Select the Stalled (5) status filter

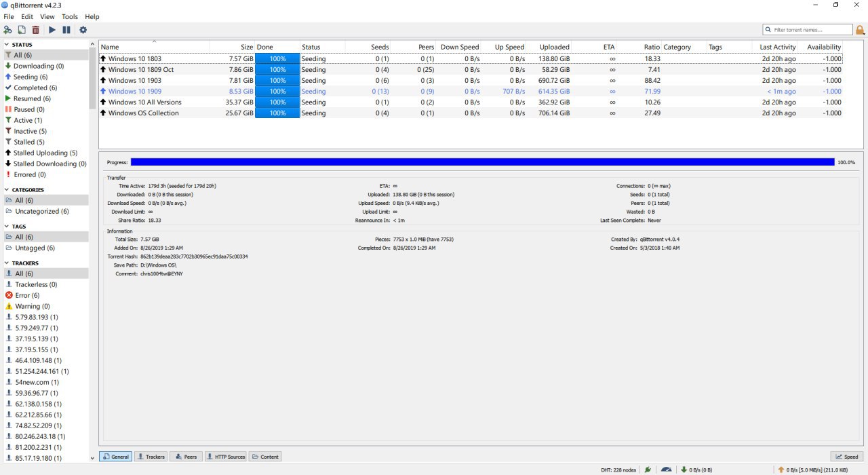(x=29, y=142)
